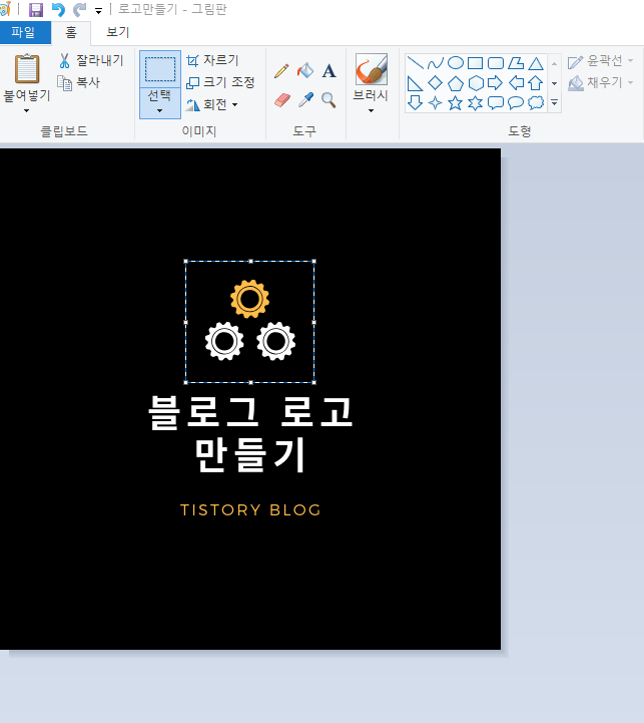Click the yellow gear in the selection
644x723 pixels.
click(250, 299)
